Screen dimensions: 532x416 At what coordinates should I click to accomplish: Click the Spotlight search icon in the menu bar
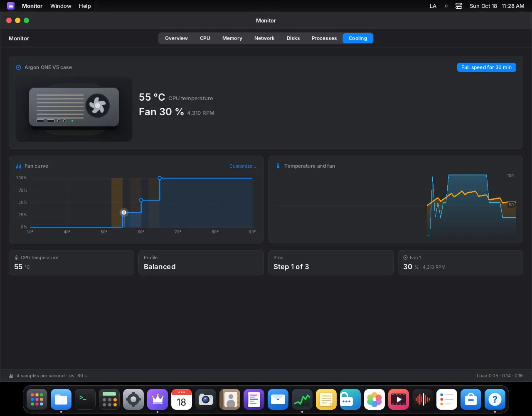click(446, 6)
